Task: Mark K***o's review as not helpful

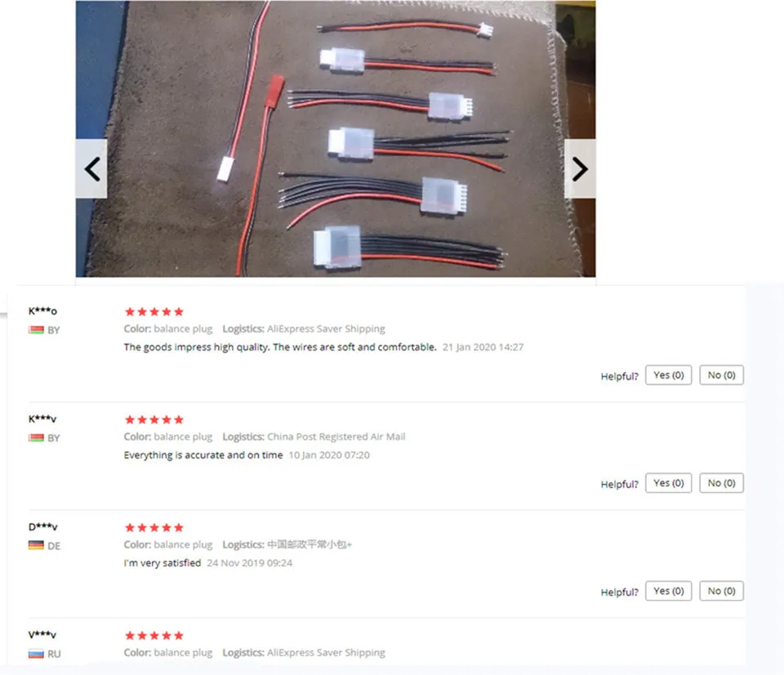Action: pyautogui.click(x=721, y=375)
